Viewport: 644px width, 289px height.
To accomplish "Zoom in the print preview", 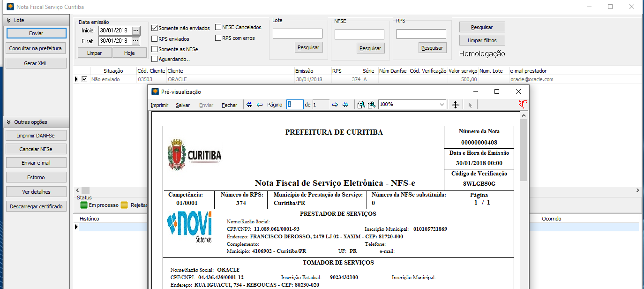I will 371,105.
